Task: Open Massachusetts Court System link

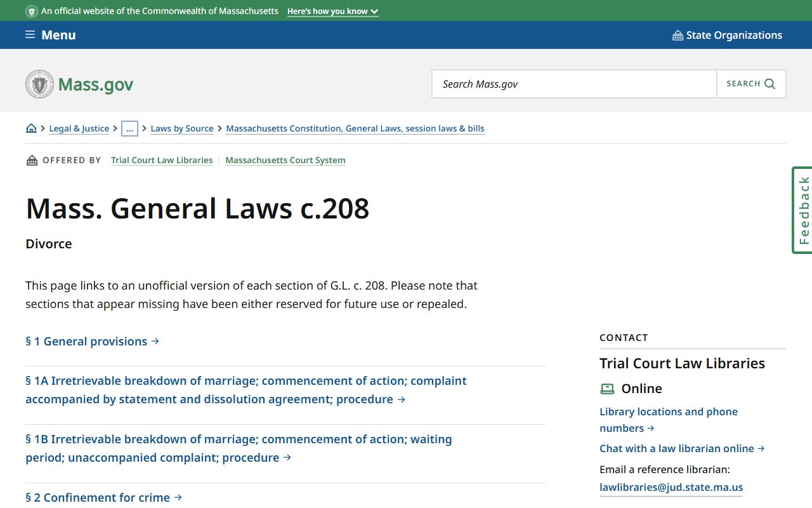Action: 285,160
